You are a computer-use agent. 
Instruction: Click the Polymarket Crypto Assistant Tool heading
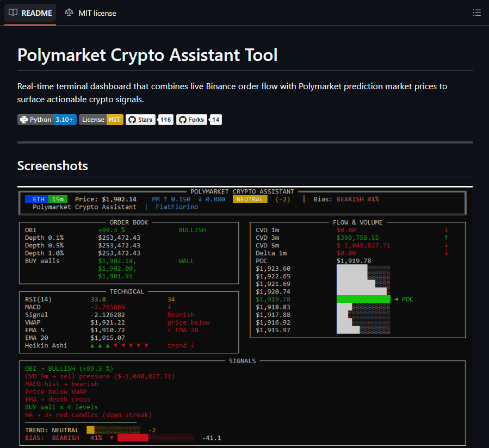[x=147, y=55]
